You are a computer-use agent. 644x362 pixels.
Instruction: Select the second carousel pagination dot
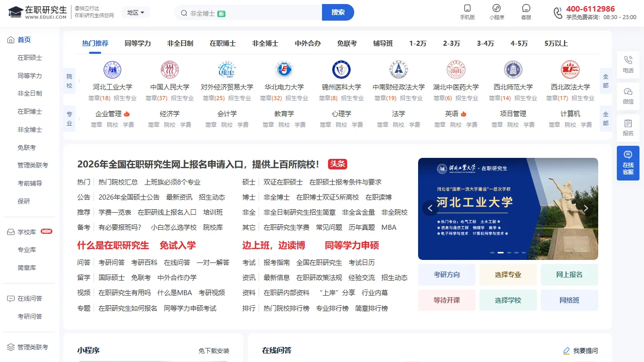(500, 253)
